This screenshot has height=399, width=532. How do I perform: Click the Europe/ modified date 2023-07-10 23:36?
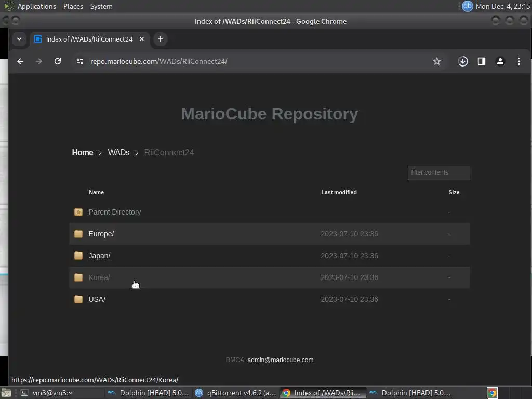point(349,234)
